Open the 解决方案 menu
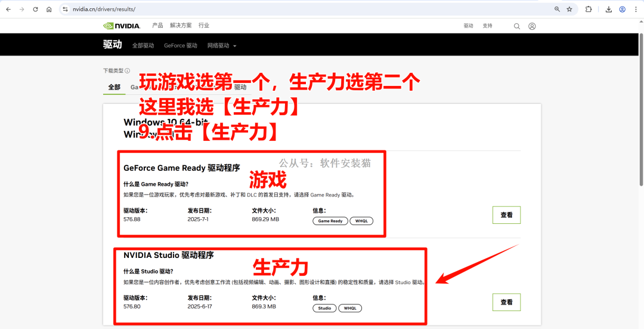Viewport: 644px width, 329px height. (181, 26)
